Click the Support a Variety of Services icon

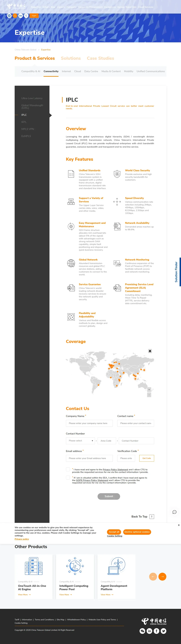71,202
